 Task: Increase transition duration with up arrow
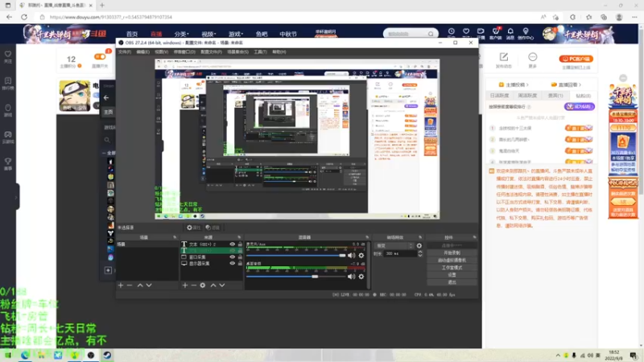click(x=419, y=252)
